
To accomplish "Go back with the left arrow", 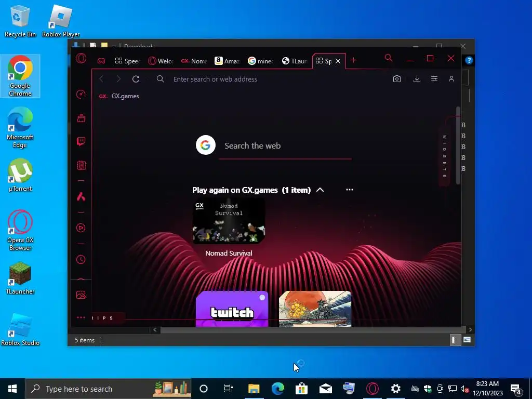I will (x=101, y=79).
